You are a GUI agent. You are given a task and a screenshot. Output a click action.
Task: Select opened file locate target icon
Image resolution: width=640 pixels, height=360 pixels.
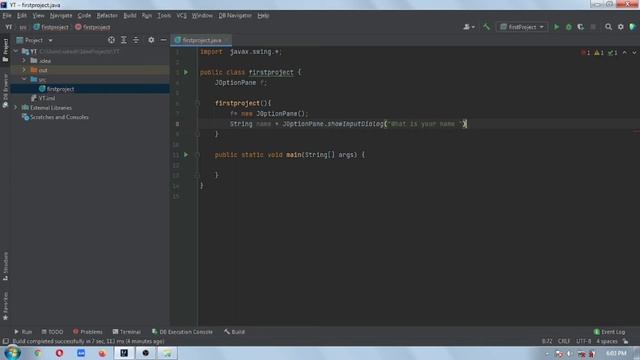coord(111,40)
